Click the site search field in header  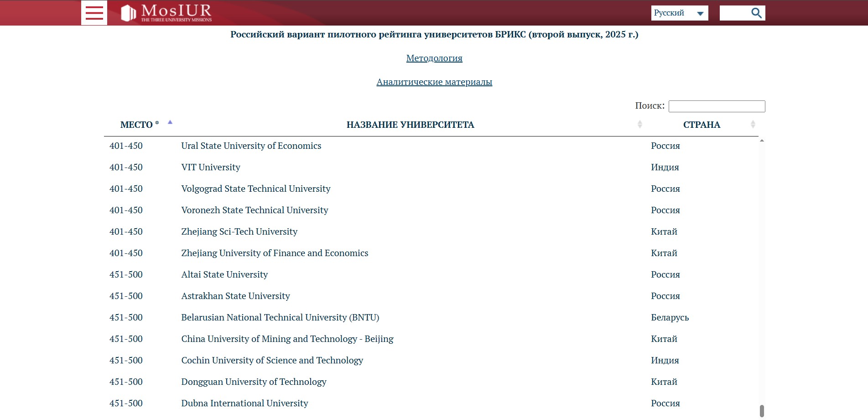(x=734, y=13)
